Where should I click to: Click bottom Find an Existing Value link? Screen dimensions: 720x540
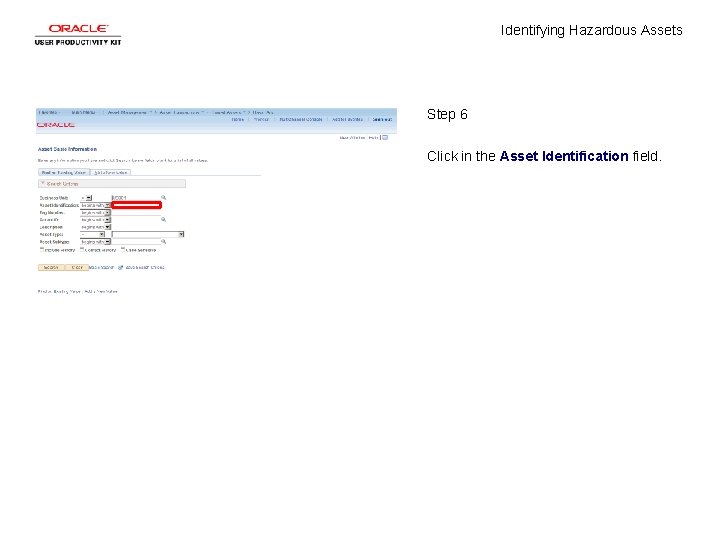59,292
